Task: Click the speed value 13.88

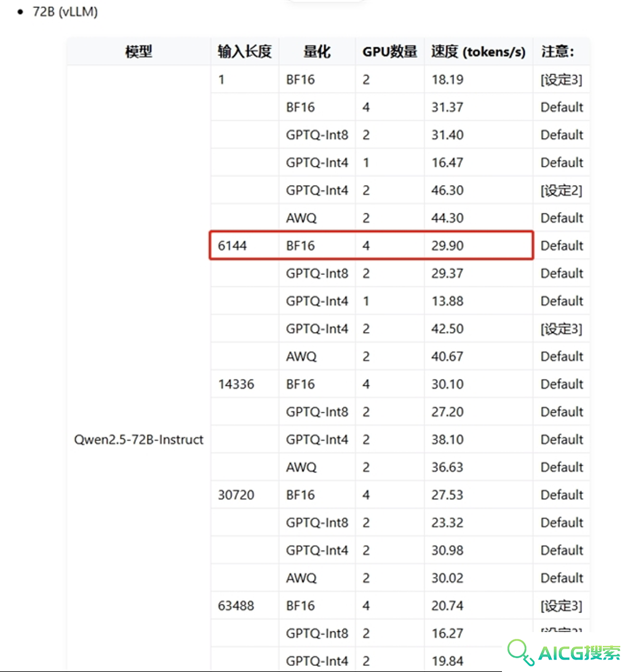Action: pos(447,301)
